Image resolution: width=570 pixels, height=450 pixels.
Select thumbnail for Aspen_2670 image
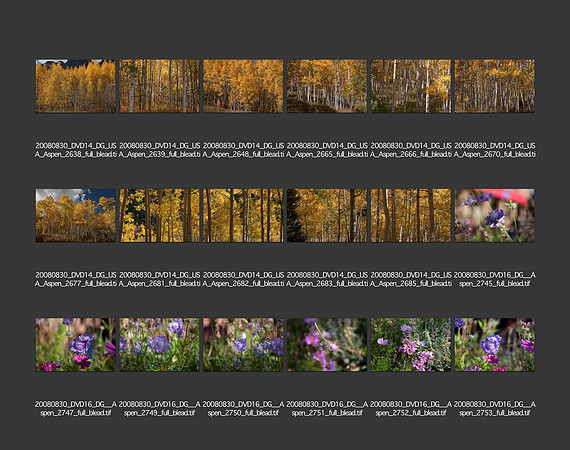click(x=495, y=86)
